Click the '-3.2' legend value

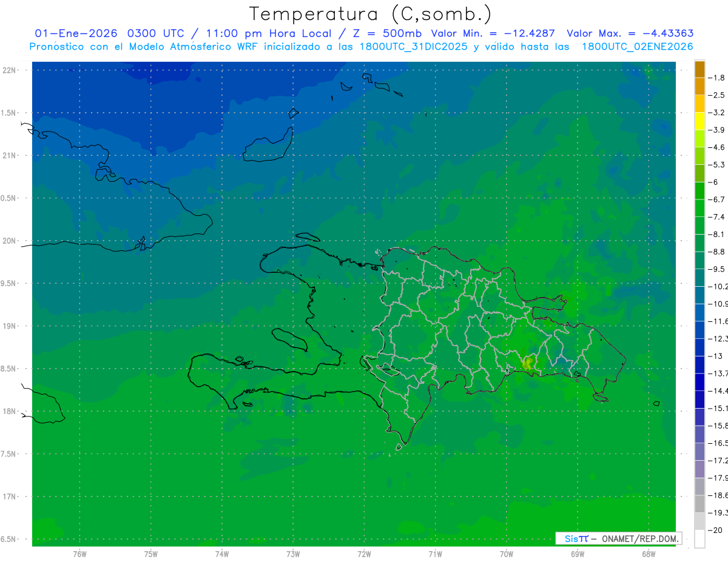[x=717, y=113]
